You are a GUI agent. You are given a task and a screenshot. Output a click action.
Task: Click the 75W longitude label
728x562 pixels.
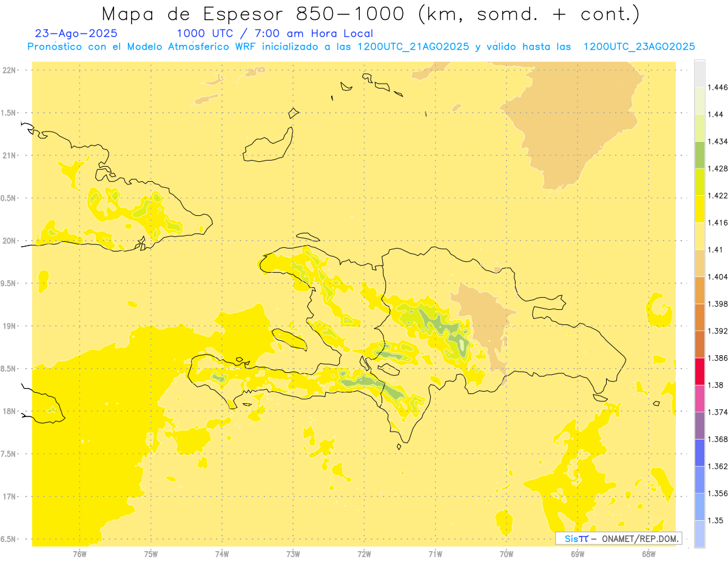tap(150, 554)
